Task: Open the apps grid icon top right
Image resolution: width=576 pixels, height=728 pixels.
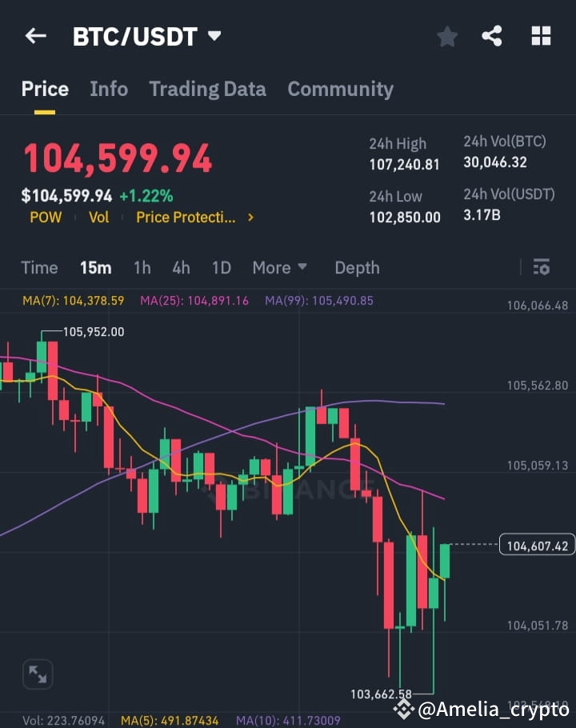Action: (x=541, y=36)
